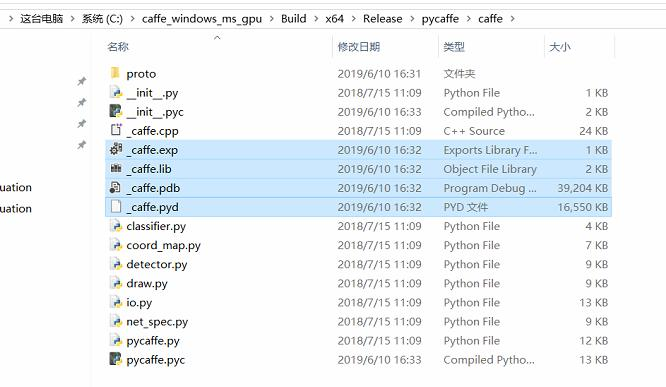Select the _caffe.pdb debug file icon
This screenshot has width=666, height=387.
click(x=115, y=187)
